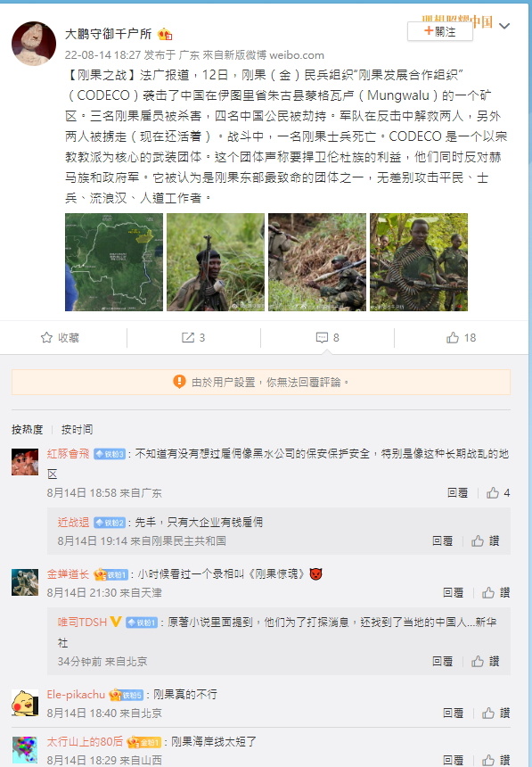Sort comments by 按热度
This screenshot has height=767, width=532.
(28, 430)
